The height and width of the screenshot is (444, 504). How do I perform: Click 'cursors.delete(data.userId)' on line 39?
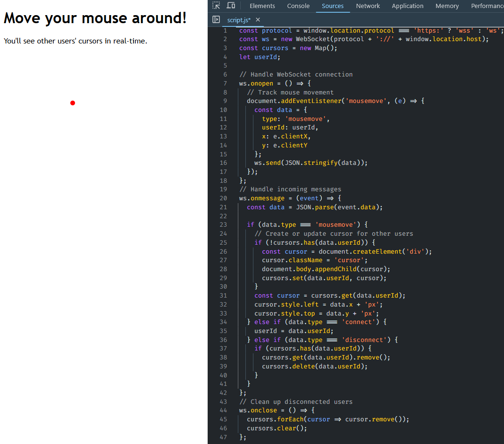click(313, 366)
